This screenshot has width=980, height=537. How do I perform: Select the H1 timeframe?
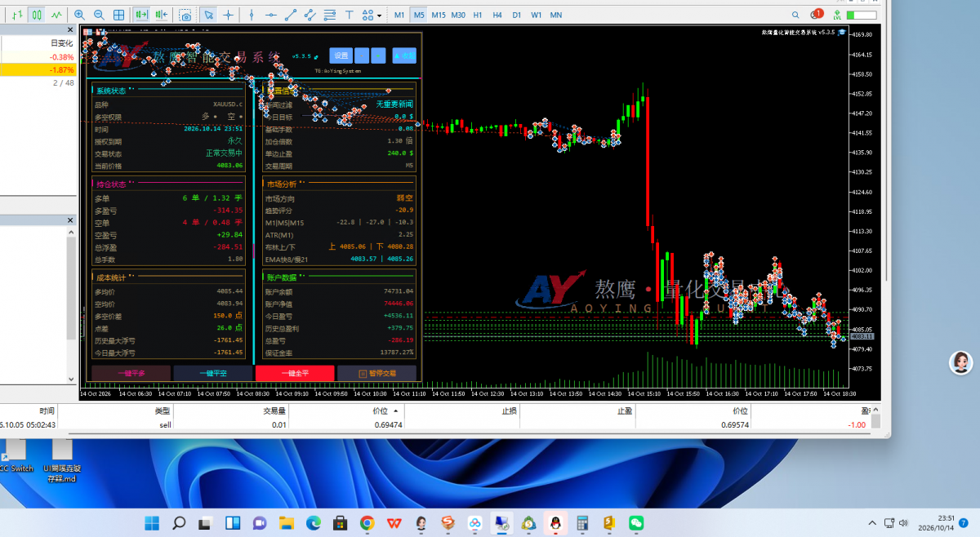478,15
